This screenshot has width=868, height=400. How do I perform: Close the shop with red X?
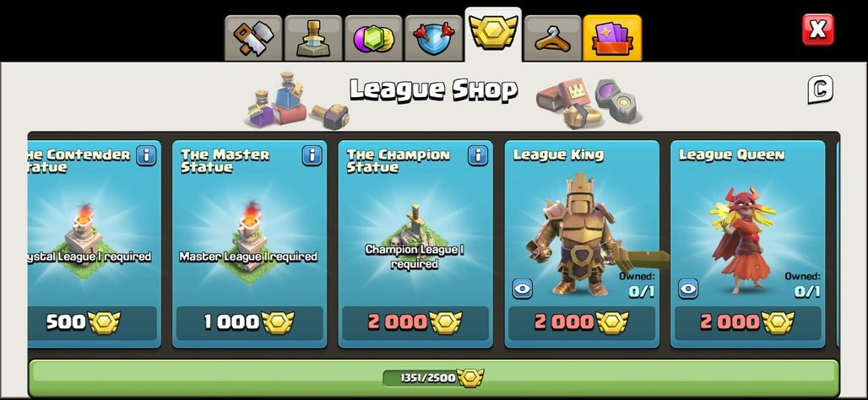point(817,30)
